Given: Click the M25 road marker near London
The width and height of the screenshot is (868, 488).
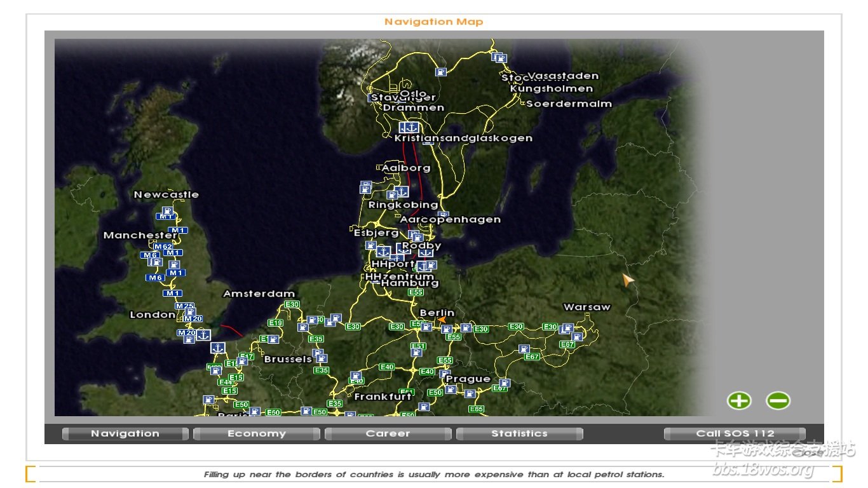Looking at the screenshot, I should (185, 306).
